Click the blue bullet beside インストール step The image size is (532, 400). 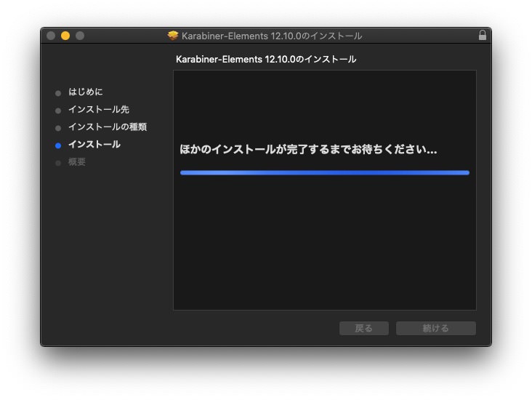pyautogui.click(x=58, y=145)
